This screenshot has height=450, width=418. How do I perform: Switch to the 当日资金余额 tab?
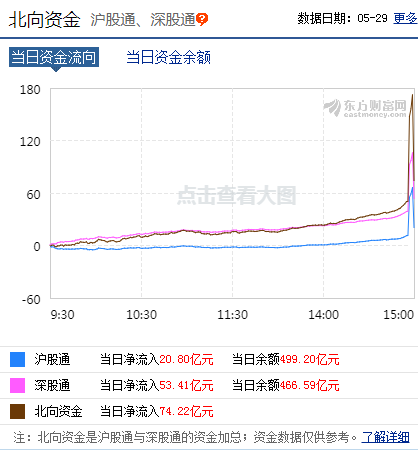coord(168,57)
